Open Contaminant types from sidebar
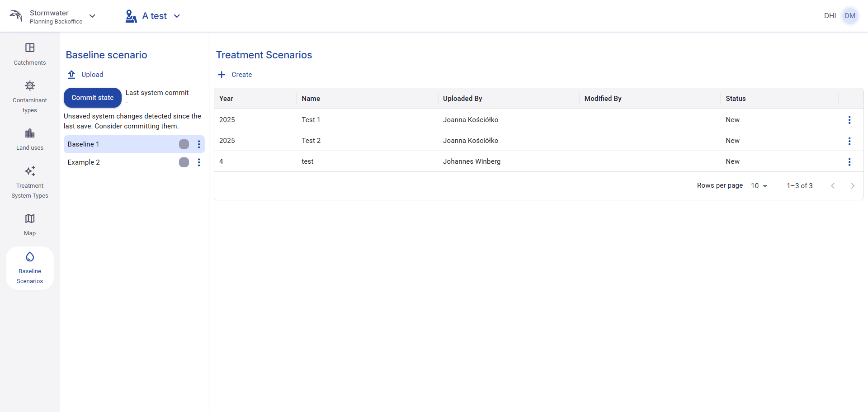Image resolution: width=868 pixels, height=412 pixels. 30,97
